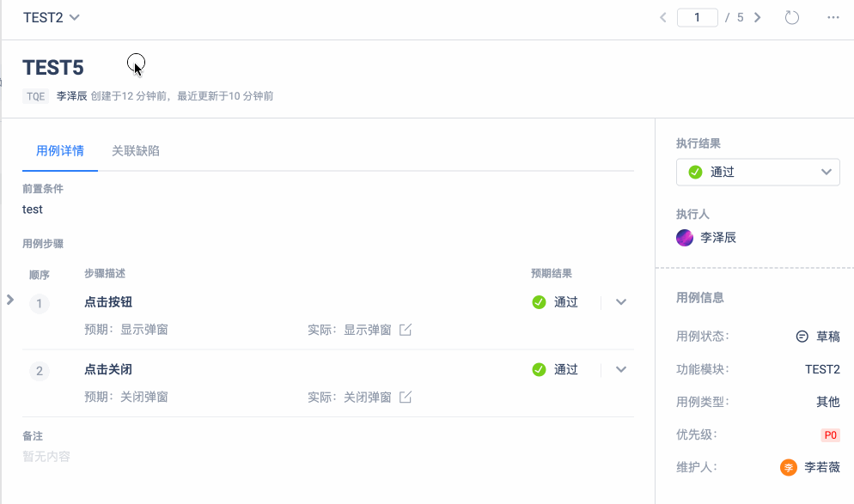Image resolution: width=854 pixels, height=504 pixels.
Task: Click the 备注 empty content area
Action: tap(46, 457)
